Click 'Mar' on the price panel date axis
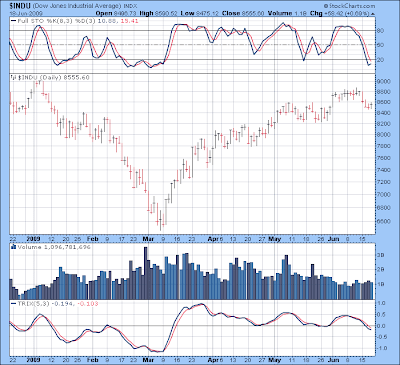This screenshot has height=365, width=400. coord(148,239)
